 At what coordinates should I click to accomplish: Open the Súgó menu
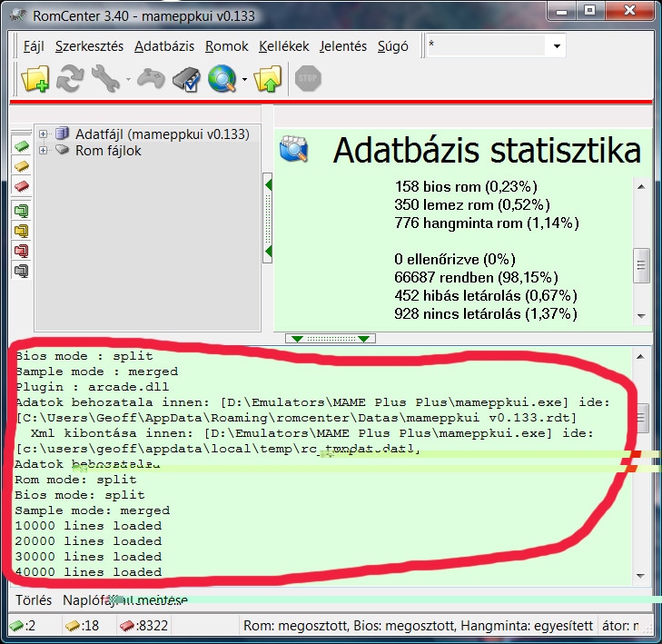point(392,46)
